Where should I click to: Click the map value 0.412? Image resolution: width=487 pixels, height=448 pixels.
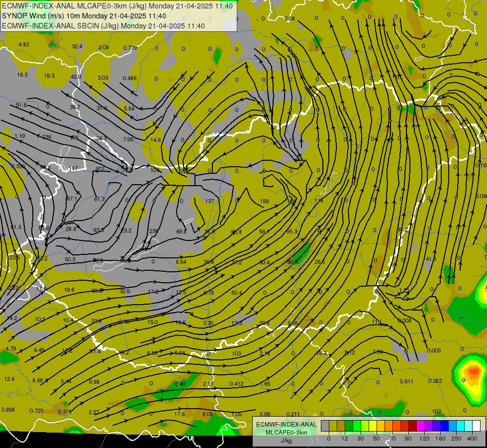tap(236, 384)
